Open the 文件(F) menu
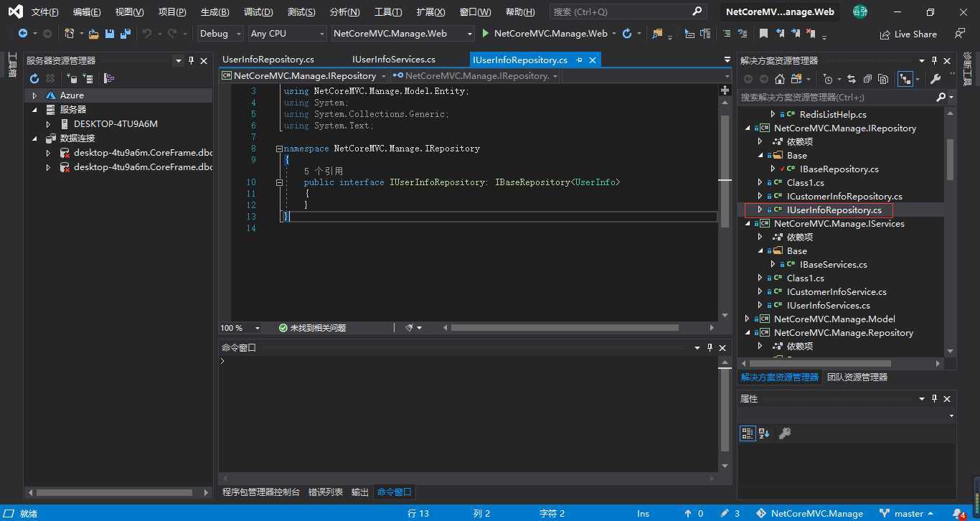 [44, 12]
